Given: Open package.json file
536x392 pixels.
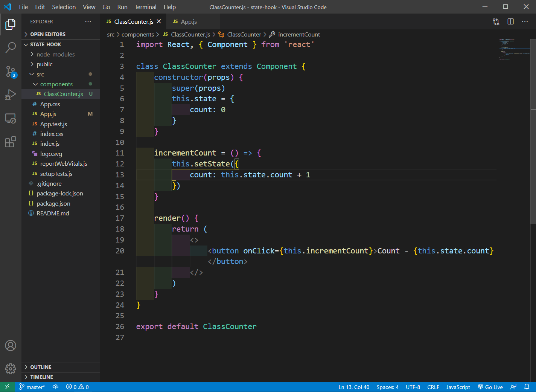Looking at the screenshot, I should point(61,204).
